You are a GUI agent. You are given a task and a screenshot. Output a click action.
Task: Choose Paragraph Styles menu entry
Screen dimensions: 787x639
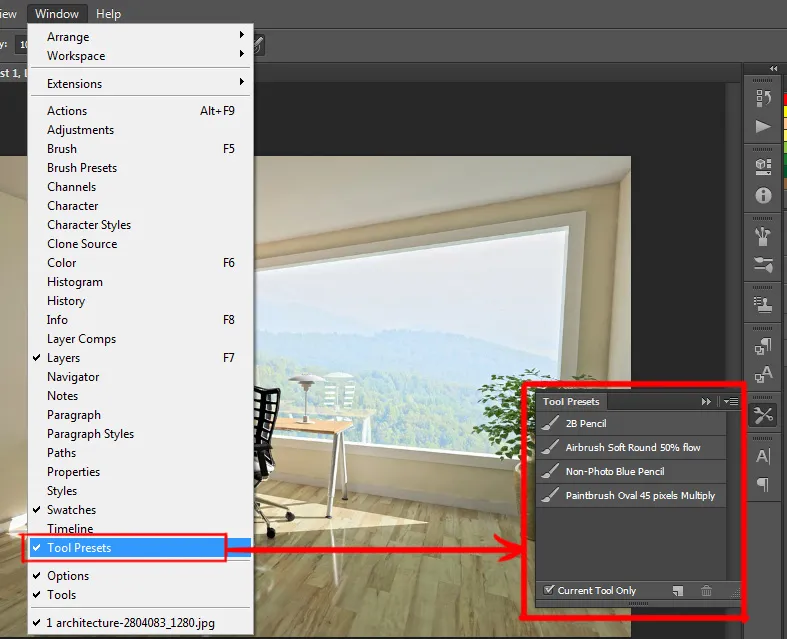(x=141, y=434)
